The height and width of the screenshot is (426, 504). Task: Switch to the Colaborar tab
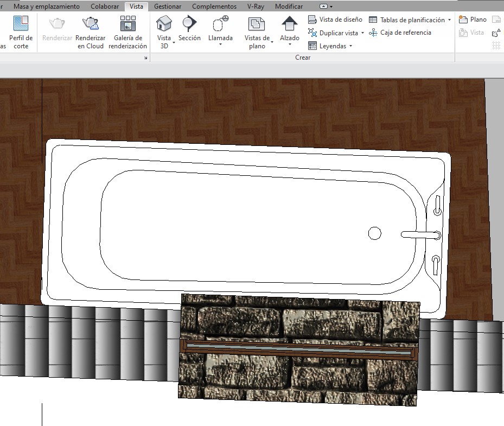[x=105, y=7]
